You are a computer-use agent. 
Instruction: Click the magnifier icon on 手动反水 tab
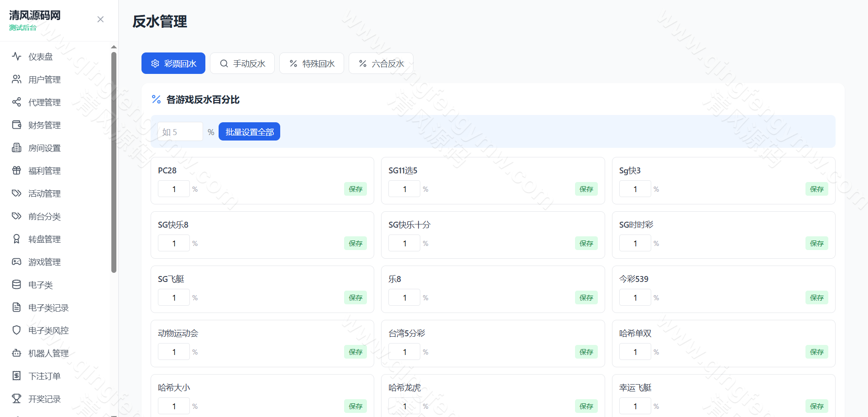point(224,63)
